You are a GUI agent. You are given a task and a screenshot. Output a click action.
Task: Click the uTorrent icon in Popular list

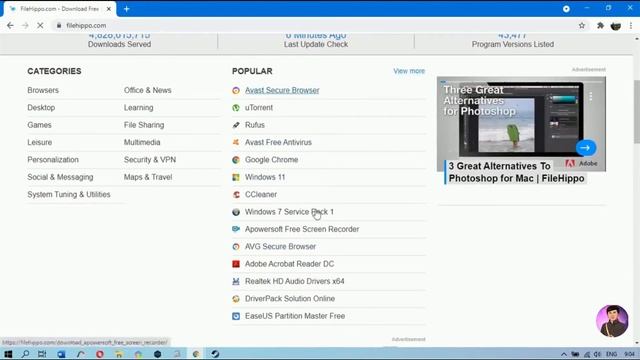click(236, 108)
